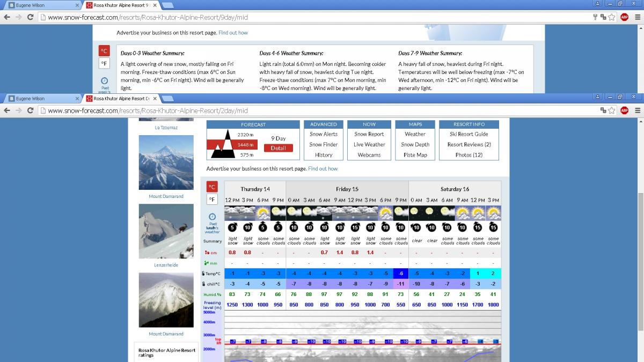Select °C unit in the back window
Screen dimensions: 644x362
click(x=105, y=51)
